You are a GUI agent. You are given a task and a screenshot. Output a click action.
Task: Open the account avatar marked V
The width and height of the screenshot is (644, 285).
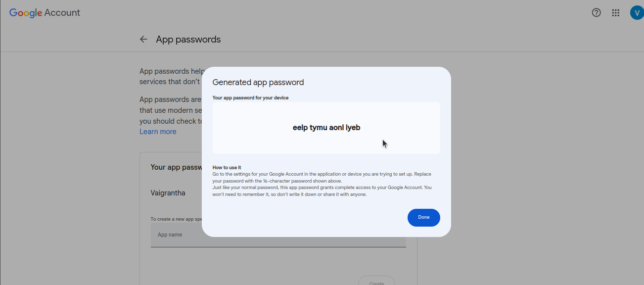tap(637, 12)
